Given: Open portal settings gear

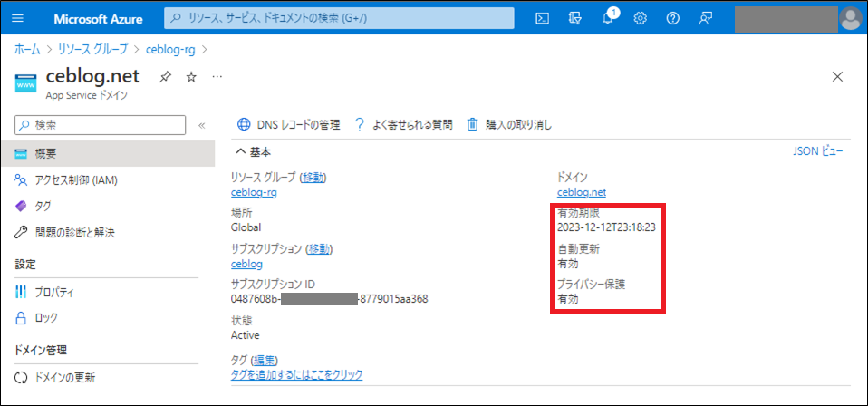Looking at the screenshot, I should [641, 18].
